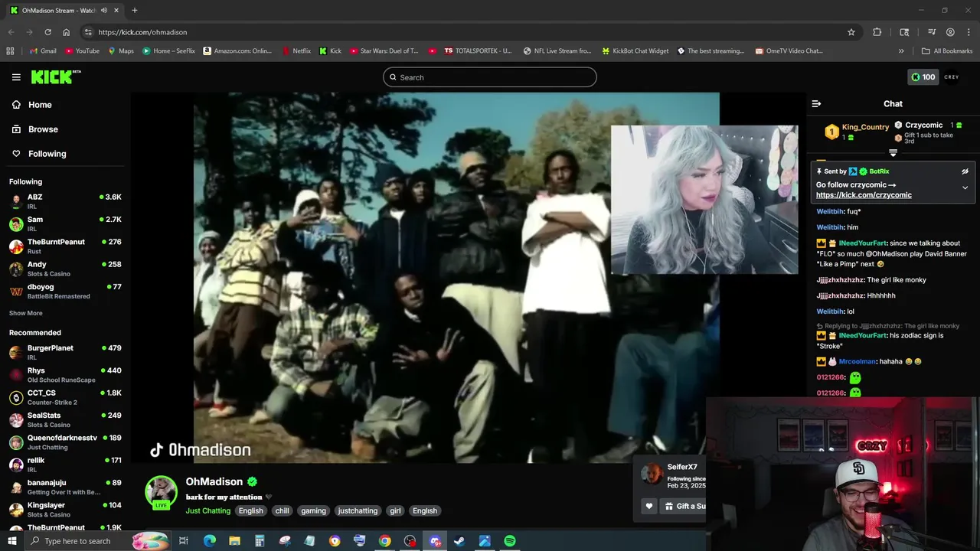Open Sam channel in Following list
This screenshot has width=980, height=551.
coord(65,224)
